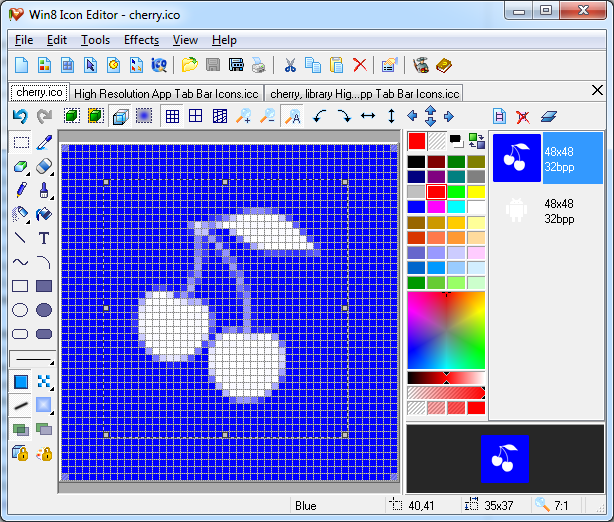The height and width of the screenshot is (522, 614).
Task: Select the filled ellipse tool
Action: pos(44,310)
